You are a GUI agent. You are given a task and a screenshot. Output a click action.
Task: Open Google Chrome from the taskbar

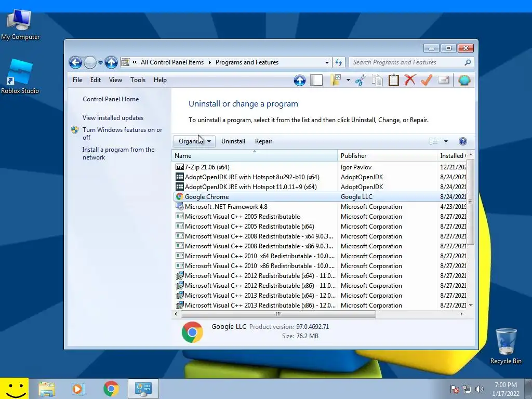[x=111, y=389]
